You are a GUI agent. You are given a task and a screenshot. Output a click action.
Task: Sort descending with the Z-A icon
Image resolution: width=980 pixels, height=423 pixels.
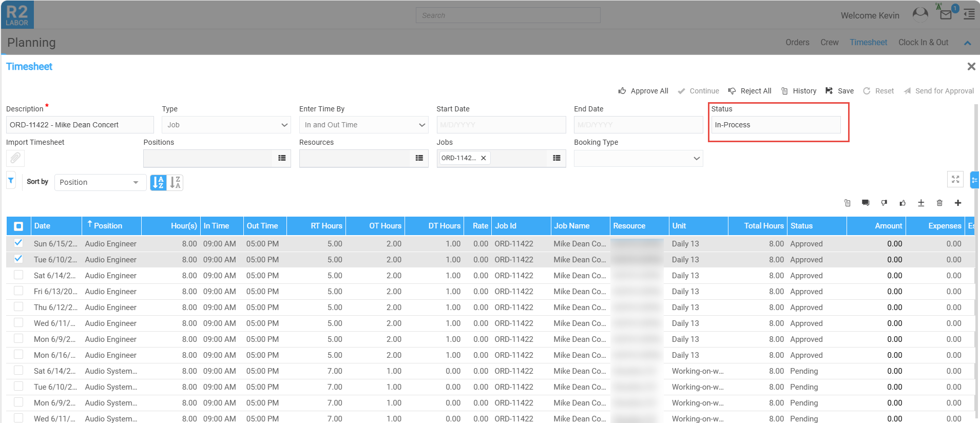point(175,182)
